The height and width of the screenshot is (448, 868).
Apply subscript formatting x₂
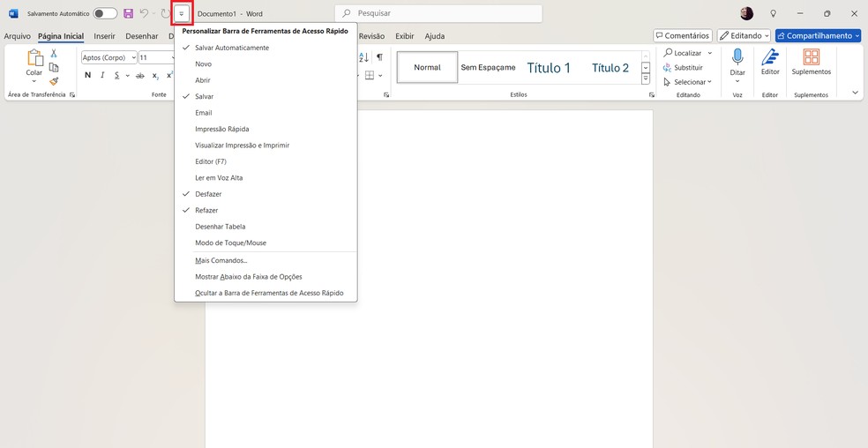(155, 75)
